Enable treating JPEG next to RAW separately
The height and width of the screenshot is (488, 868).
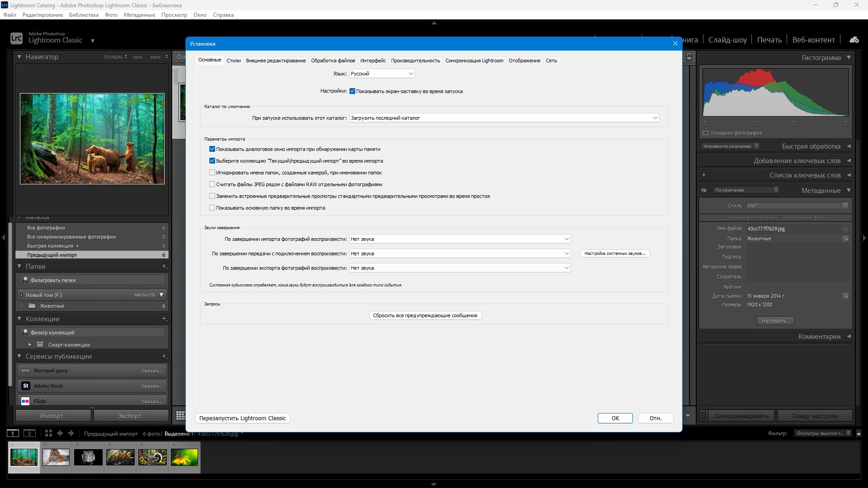pos(212,184)
